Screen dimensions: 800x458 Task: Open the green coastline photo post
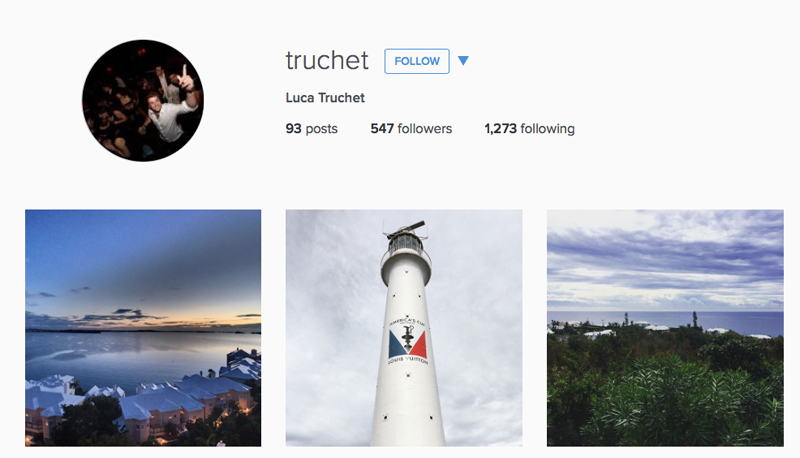pos(665,328)
